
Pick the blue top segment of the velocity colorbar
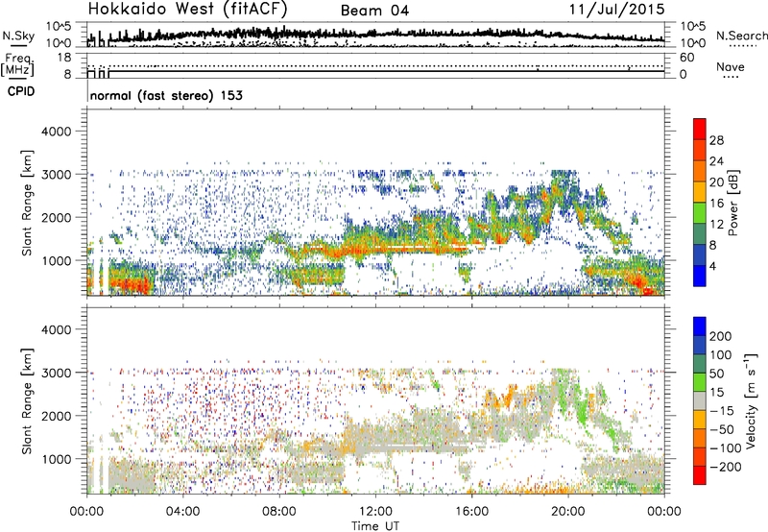700,326
